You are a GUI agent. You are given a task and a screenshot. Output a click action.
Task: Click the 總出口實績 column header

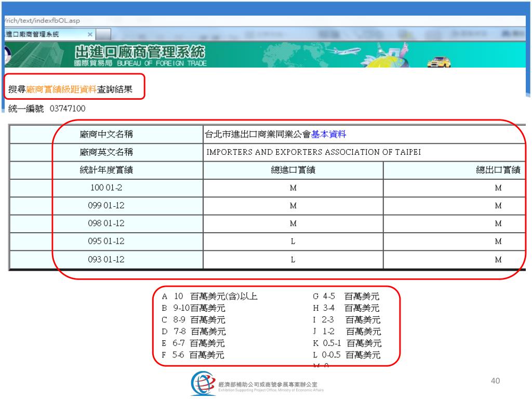pos(455,170)
